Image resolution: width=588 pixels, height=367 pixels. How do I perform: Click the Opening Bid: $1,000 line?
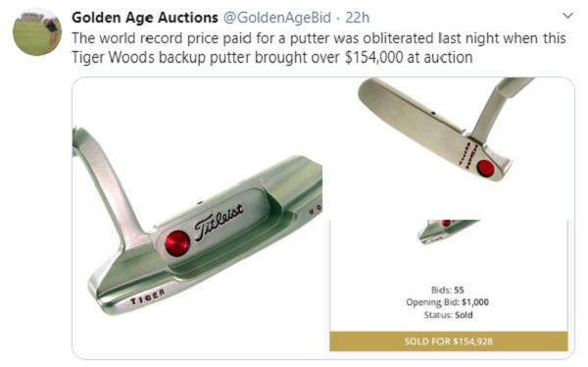click(448, 302)
